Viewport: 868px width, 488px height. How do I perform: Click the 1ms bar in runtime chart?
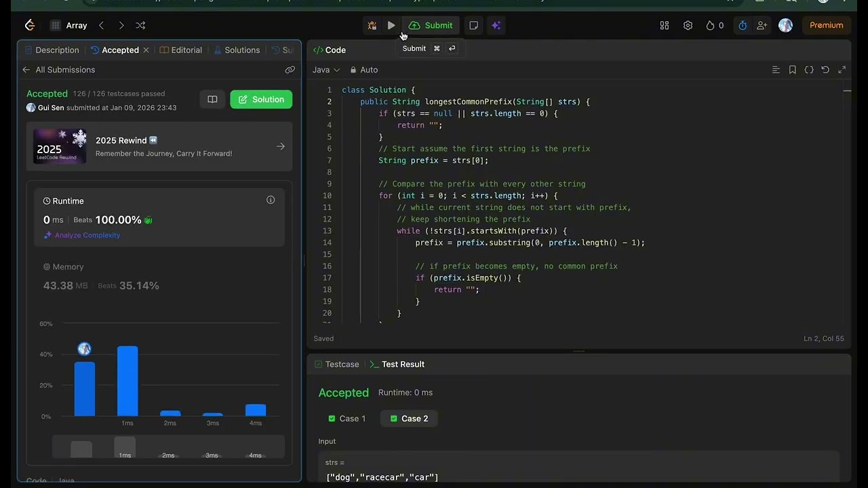tap(127, 381)
